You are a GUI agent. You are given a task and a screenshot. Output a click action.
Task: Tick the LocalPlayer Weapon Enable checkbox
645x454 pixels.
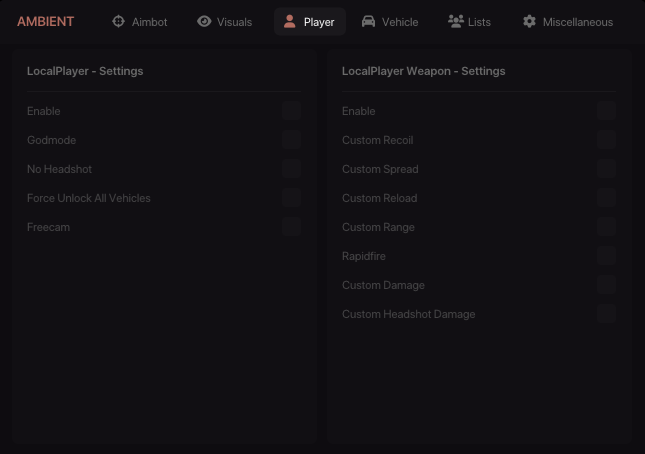[606, 111]
